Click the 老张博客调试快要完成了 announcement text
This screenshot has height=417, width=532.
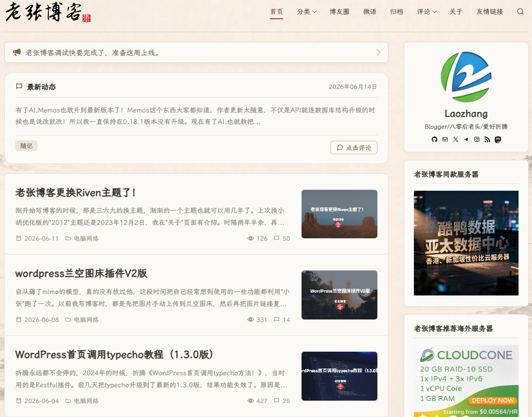point(93,53)
